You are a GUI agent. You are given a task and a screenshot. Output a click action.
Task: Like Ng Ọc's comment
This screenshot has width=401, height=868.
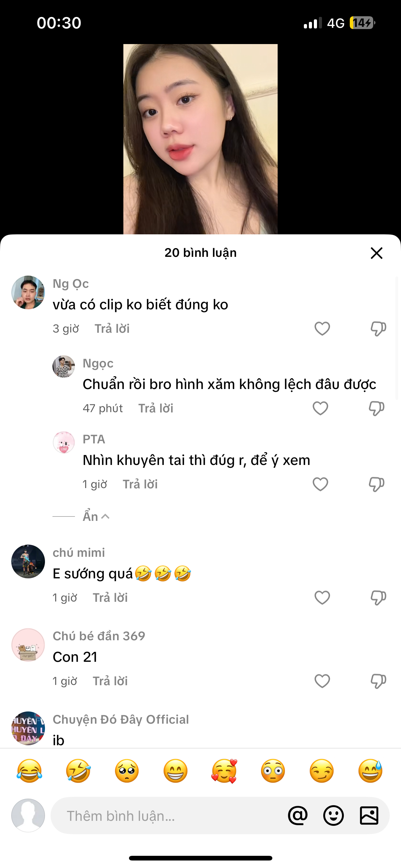pyautogui.click(x=322, y=328)
